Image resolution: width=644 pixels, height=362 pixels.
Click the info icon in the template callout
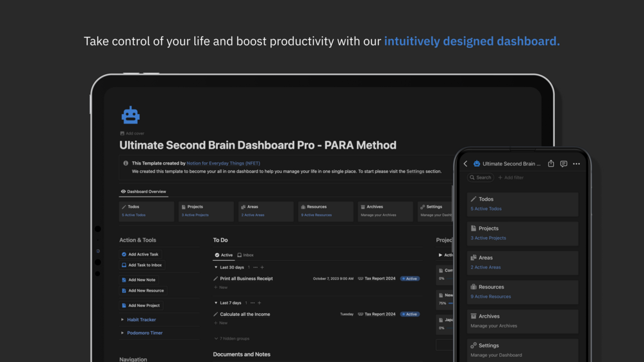(x=126, y=163)
